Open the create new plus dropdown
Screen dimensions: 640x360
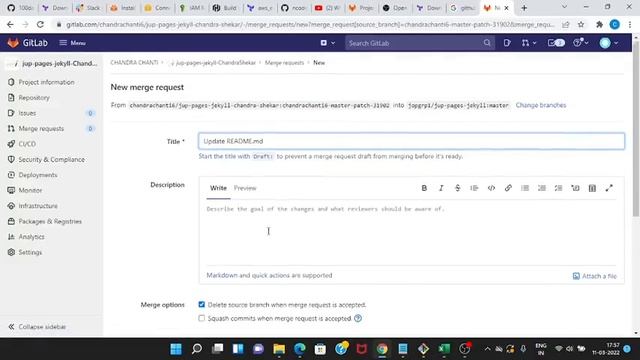click(328, 43)
